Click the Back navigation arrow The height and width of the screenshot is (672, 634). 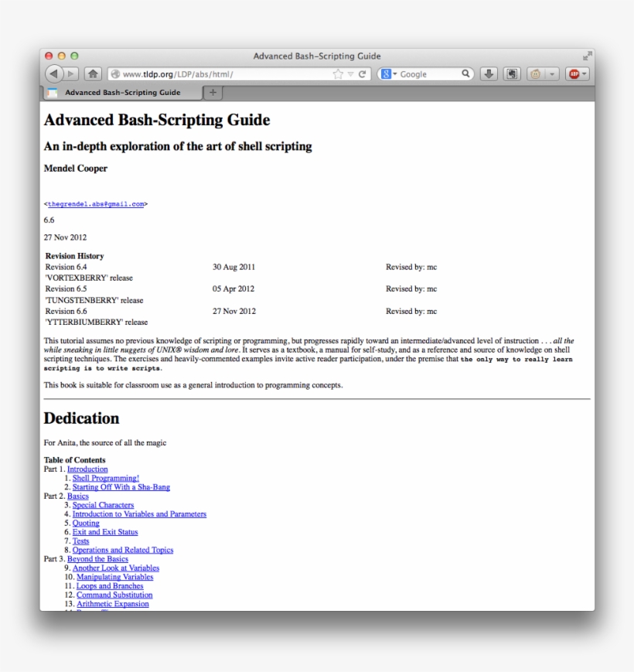[x=53, y=73]
